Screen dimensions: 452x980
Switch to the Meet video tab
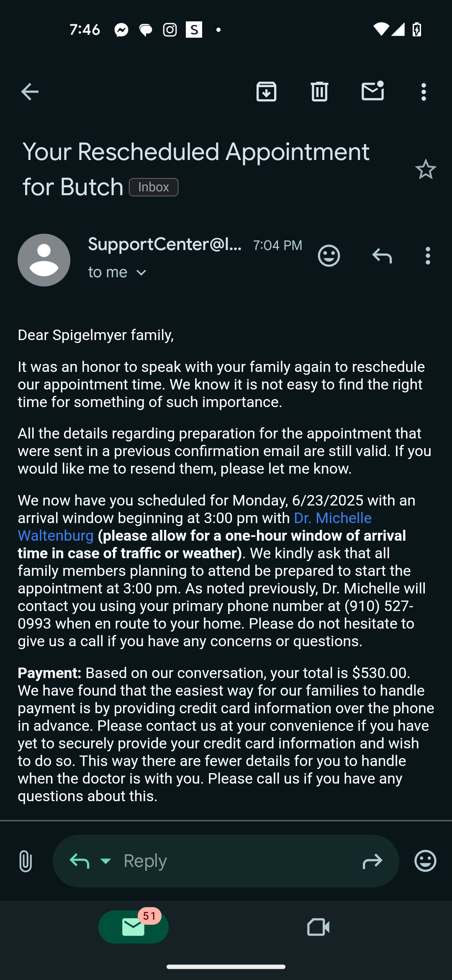pyautogui.click(x=318, y=927)
